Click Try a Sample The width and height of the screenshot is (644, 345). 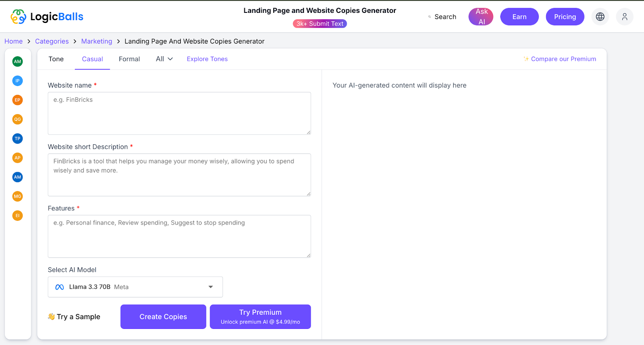pos(74,317)
